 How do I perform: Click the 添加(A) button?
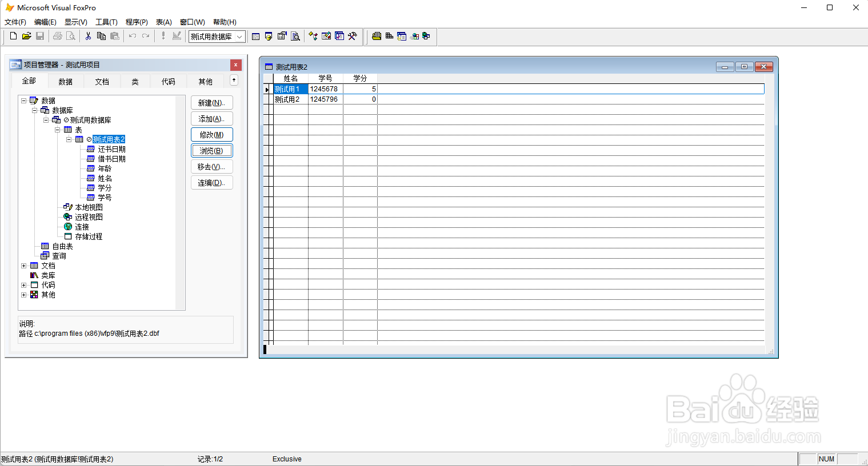pyautogui.click(x=211, y=119)
